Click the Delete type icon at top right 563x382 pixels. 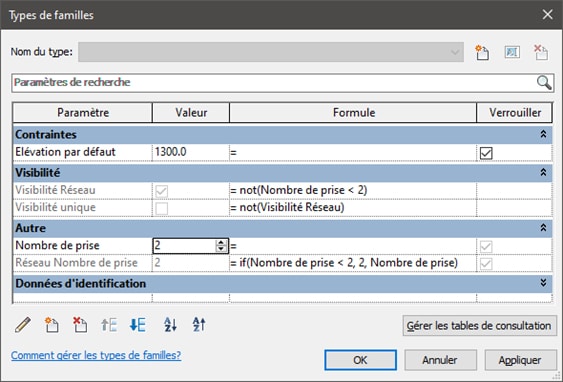click(x=541, y=52)
